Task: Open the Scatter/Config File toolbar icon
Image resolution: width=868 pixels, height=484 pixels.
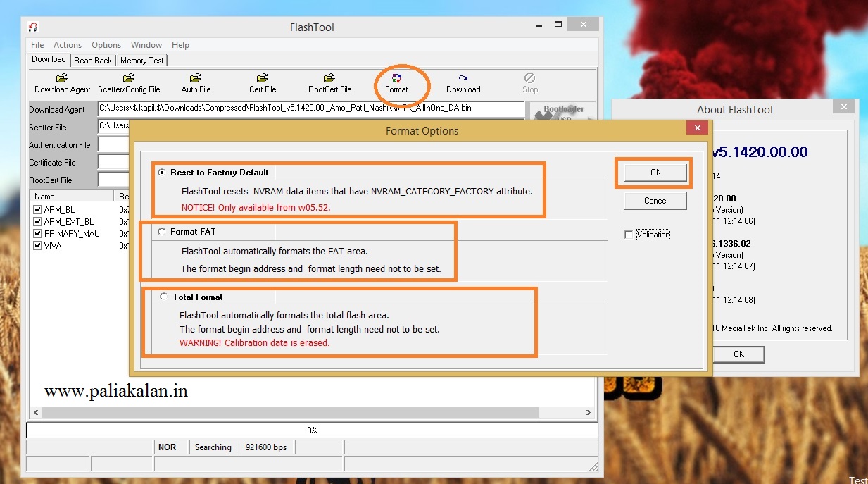Action: point(129,83)
